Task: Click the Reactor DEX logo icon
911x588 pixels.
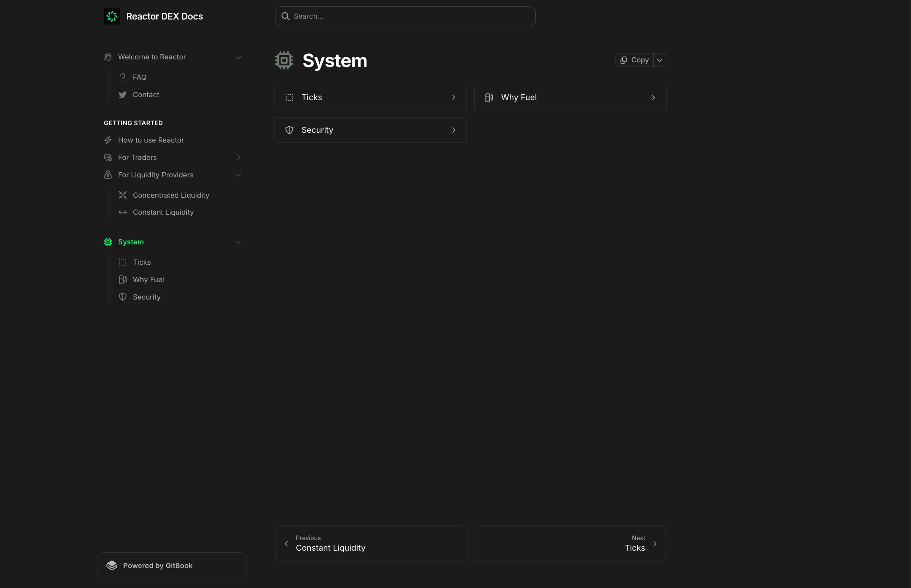Action: click(x=112, y=16)
